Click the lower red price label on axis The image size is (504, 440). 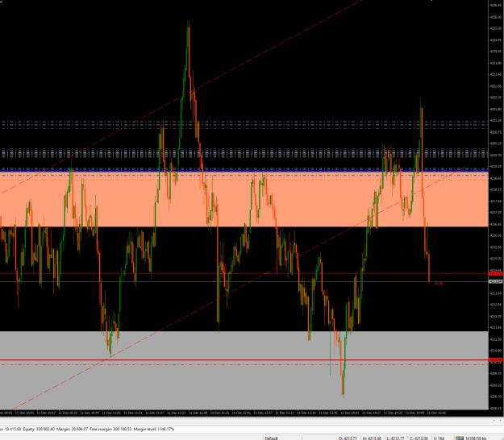[x=495, y=360]
